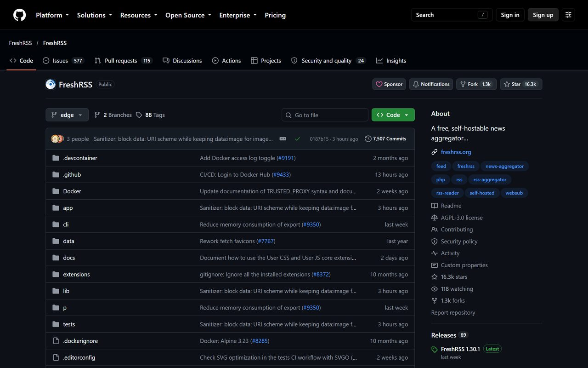Click the watching eye icon
Image resolution: width=588 pixels, height=368 pixels.
(x=435, y=289)
